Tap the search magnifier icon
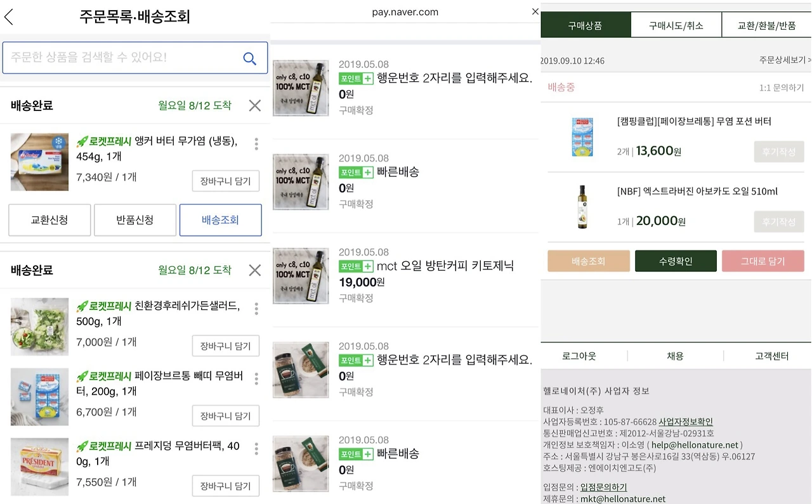The height and width of the screenshot is (504, 812). click(x=249, y=58)
